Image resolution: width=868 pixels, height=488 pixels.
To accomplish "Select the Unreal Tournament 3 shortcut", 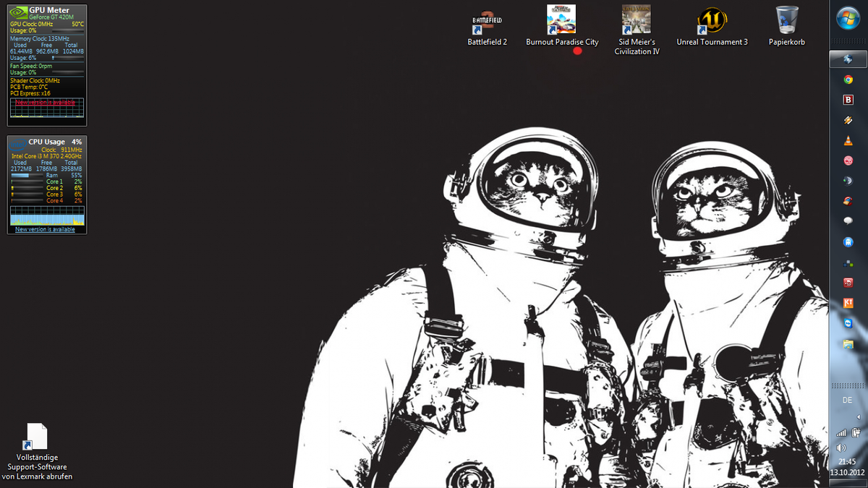I will point(712,26).
